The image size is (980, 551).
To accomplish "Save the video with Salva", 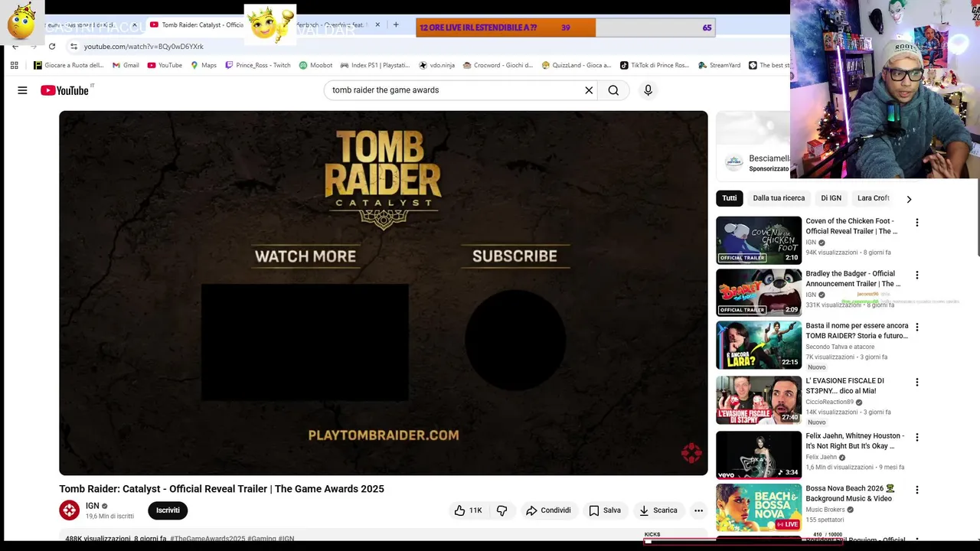I will pos(605,510).
